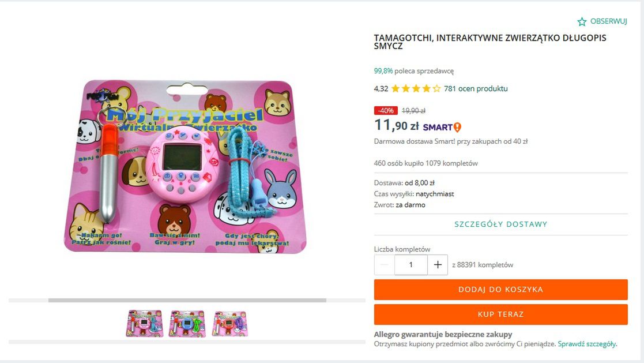Click the quantity input field
This screenshot has height=363, width=644.
[411, 265]
